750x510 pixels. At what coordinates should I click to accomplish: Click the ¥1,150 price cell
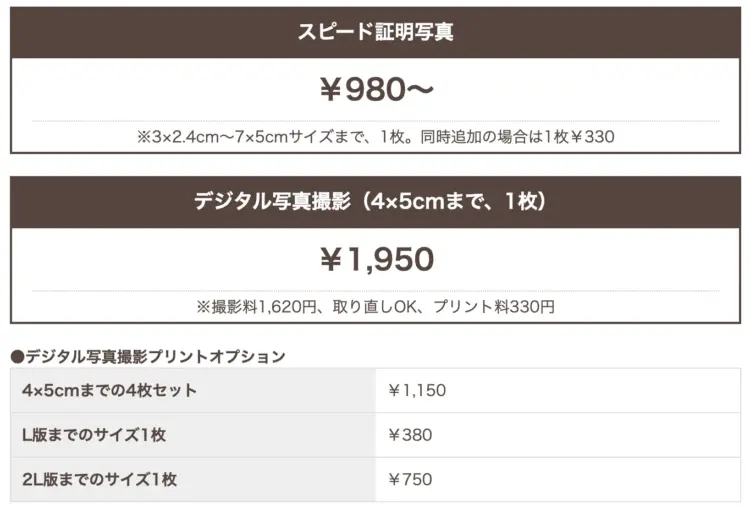click(x=416, y=390)
